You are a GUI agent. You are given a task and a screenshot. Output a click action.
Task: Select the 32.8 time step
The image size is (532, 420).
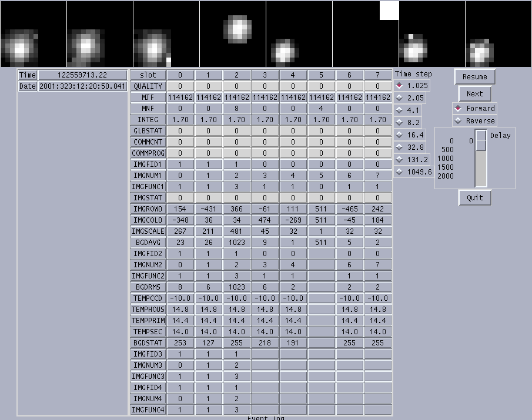click(410, 147)
